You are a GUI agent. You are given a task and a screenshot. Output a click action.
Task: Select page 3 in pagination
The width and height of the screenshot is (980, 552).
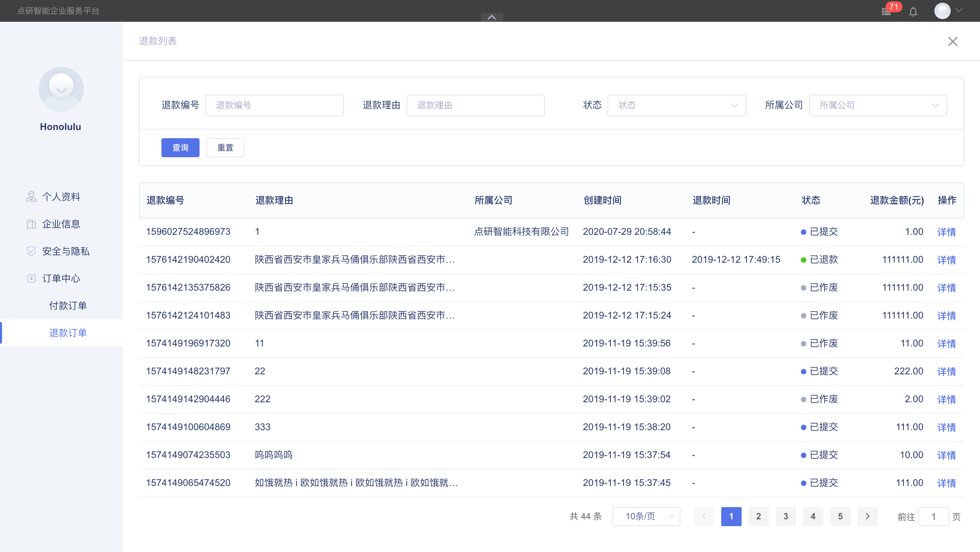[786, 516]
